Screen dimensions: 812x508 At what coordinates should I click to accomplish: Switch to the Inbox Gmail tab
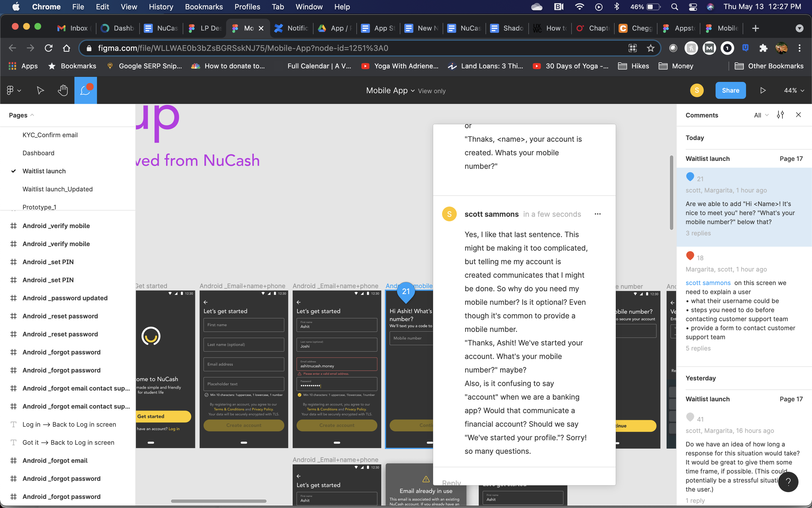(73, 28)
